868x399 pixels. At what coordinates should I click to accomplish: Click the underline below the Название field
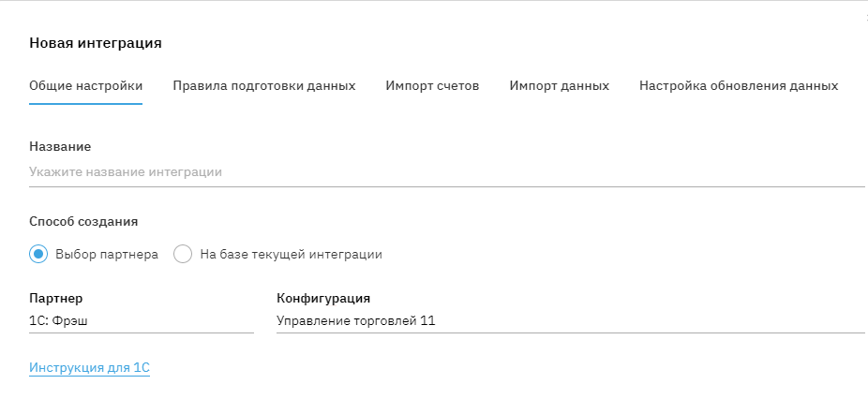coord(446,186)
